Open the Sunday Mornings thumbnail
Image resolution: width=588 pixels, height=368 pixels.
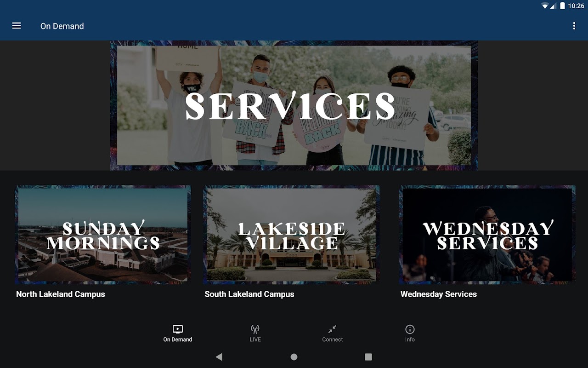click(x=103, y=235)
